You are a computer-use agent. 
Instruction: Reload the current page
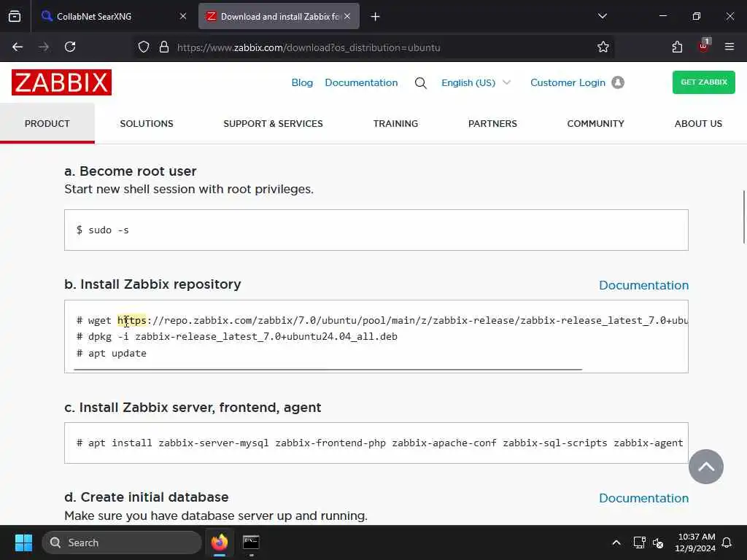coord(70,47)
